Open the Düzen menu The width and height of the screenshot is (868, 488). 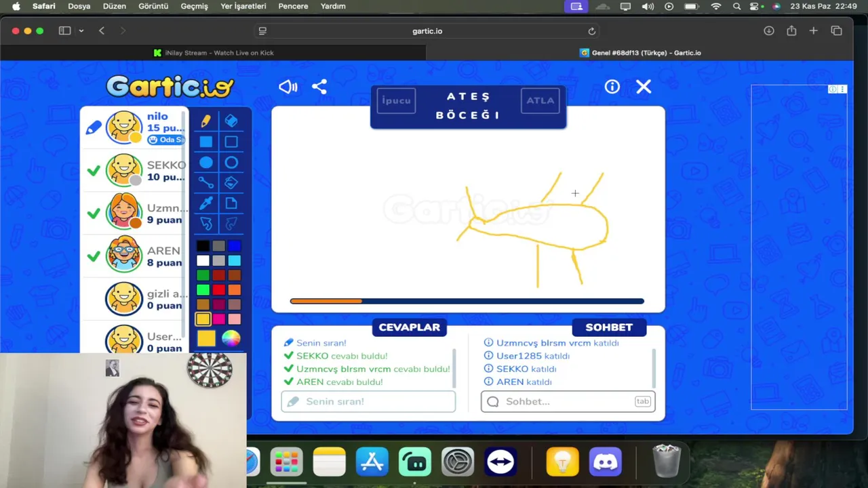tap(114, 6)
